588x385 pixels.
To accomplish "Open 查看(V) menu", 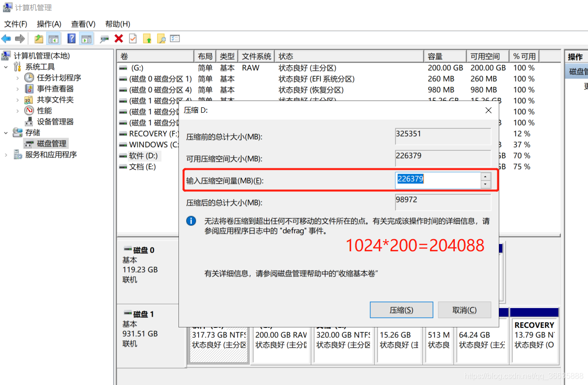I will pos(83,24).
